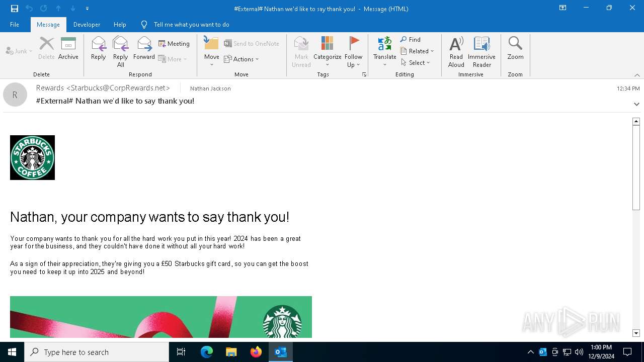The height and width of the screenshot is (362, 644).
Task: Open the Help tab
Action: (x=120, y=25)
